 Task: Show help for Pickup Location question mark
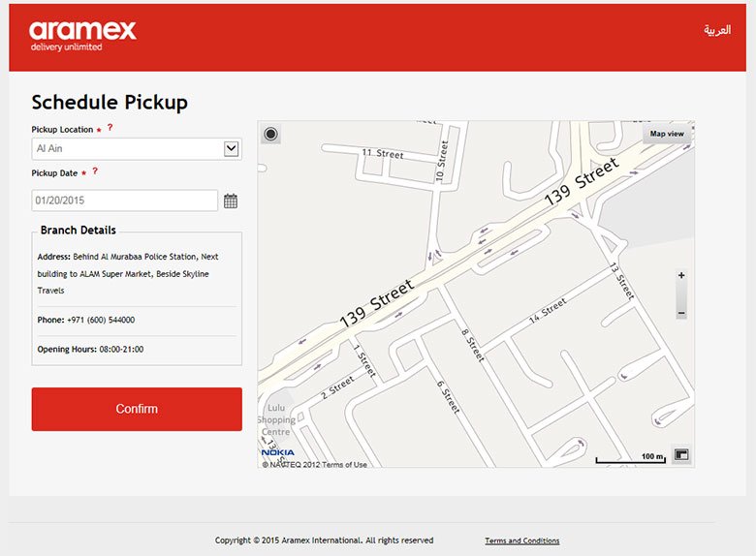click(x=110, y=128)
